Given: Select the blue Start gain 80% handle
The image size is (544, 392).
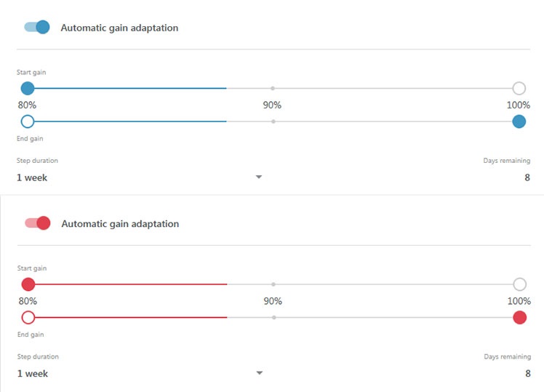Looking at the screenshot, I should point(28,89).
